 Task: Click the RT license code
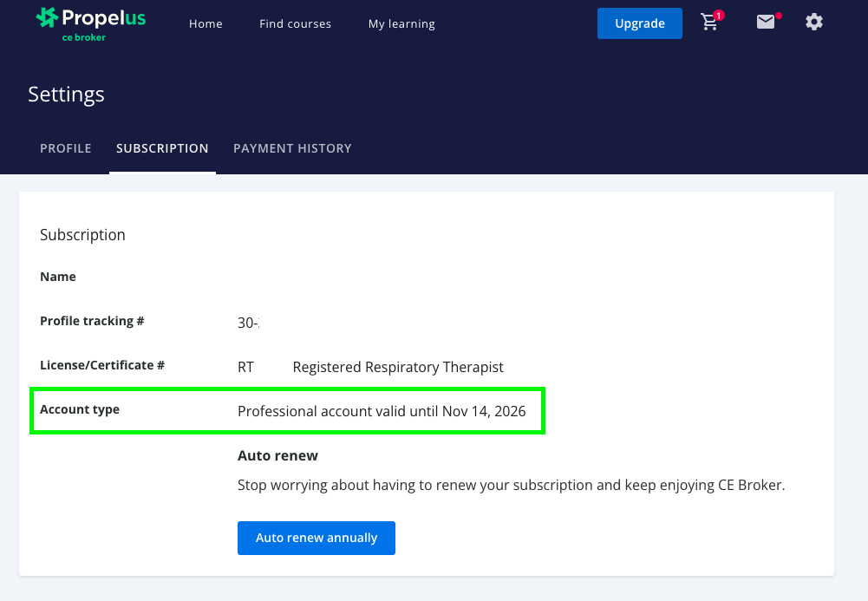tap(245, 367)
